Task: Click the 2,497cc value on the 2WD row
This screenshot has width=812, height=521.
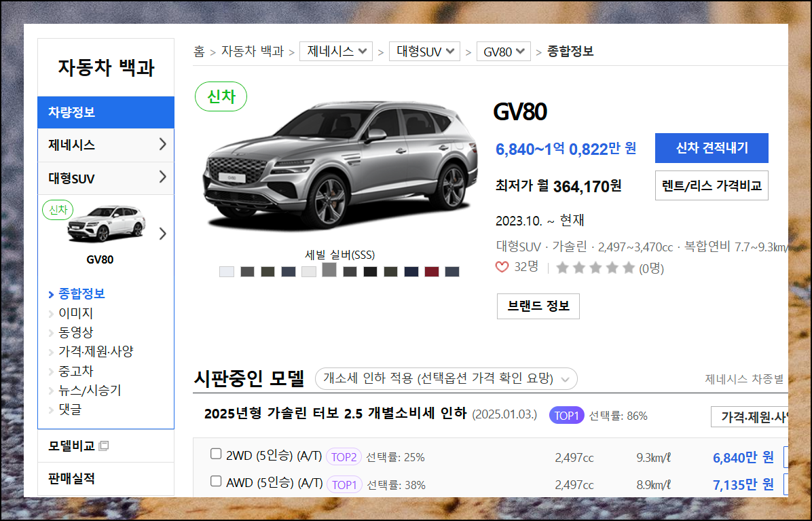Action: pyautogui.click(x=574, y=458)
